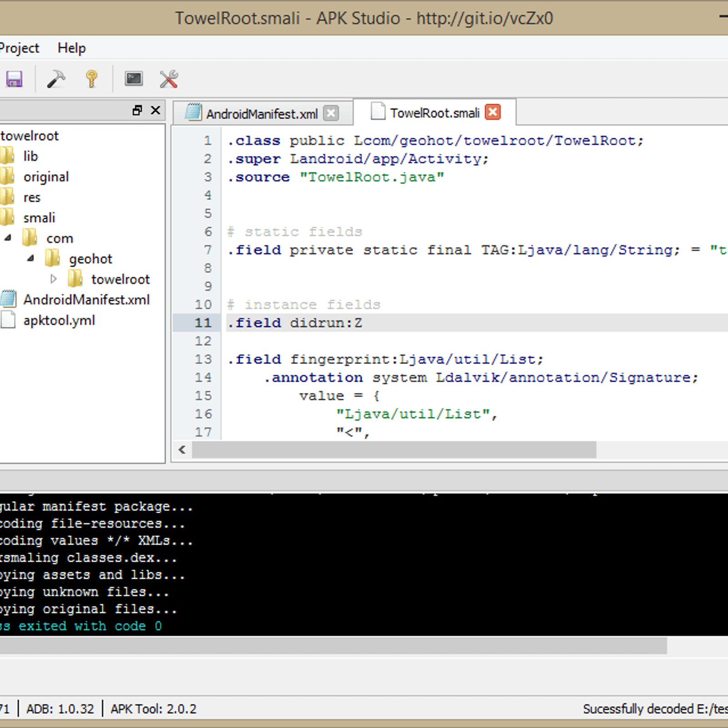
Task: Close the AndroidManifest.xml tab
Action: (x=332, y=113)
